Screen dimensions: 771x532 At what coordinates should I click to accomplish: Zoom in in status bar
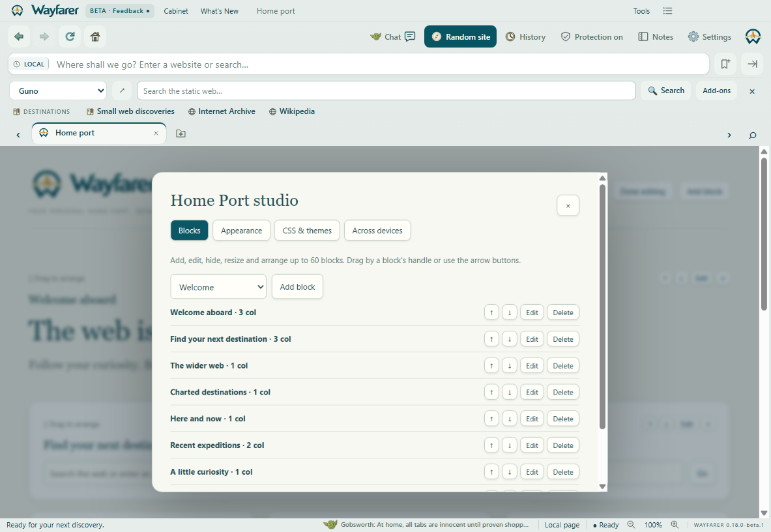click(x=675, y=525)
